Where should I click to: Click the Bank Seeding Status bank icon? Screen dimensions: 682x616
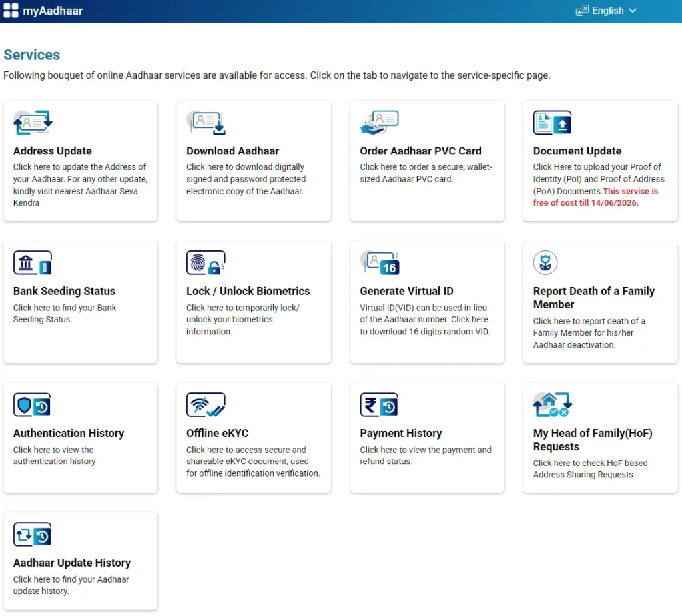coord(33,263)
